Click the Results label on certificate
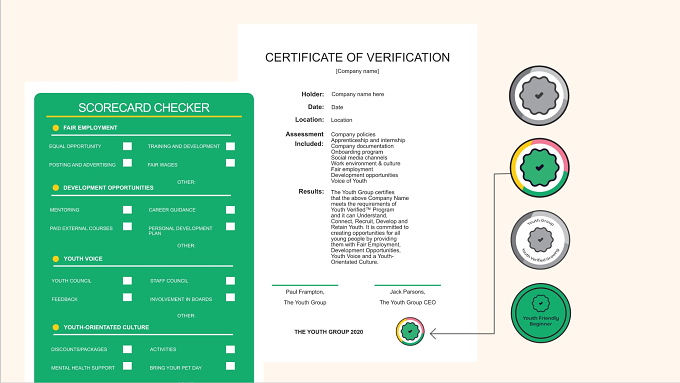The image size is (680, 383). click(x=311, y=191)
